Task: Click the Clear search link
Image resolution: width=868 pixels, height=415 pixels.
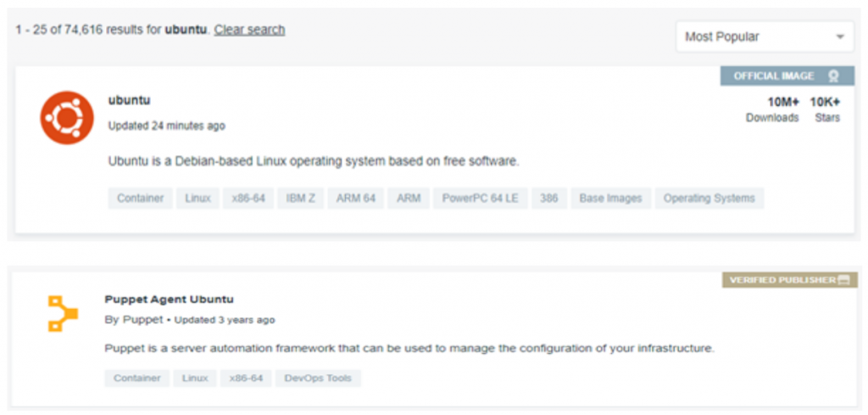Action: pyautogui.click(x=250, y=30)
